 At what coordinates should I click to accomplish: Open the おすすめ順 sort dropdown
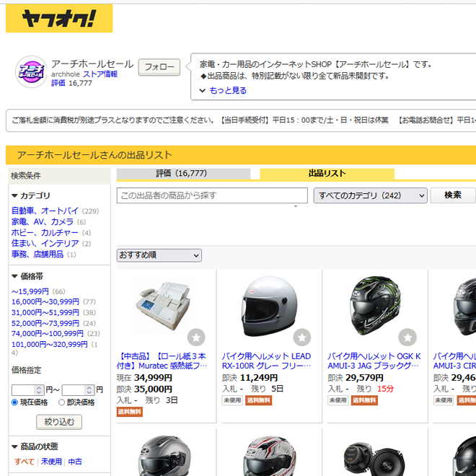pyautogui.click(x=159, y=255)
